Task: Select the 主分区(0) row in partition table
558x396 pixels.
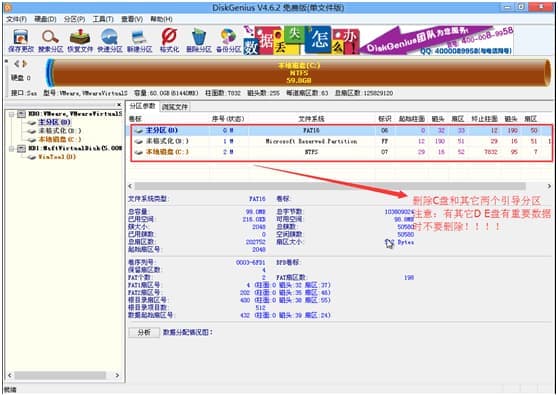Action: (x=340, y=131)
